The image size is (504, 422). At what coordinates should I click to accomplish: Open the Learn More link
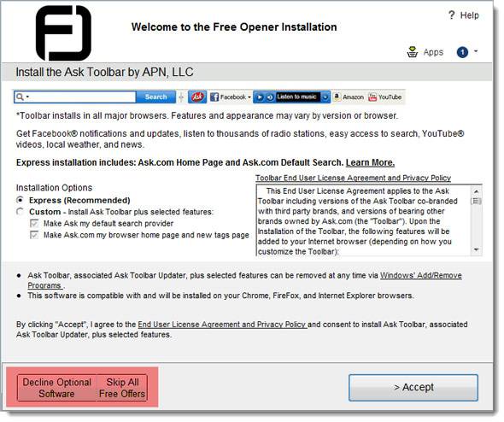pos(370,162)
